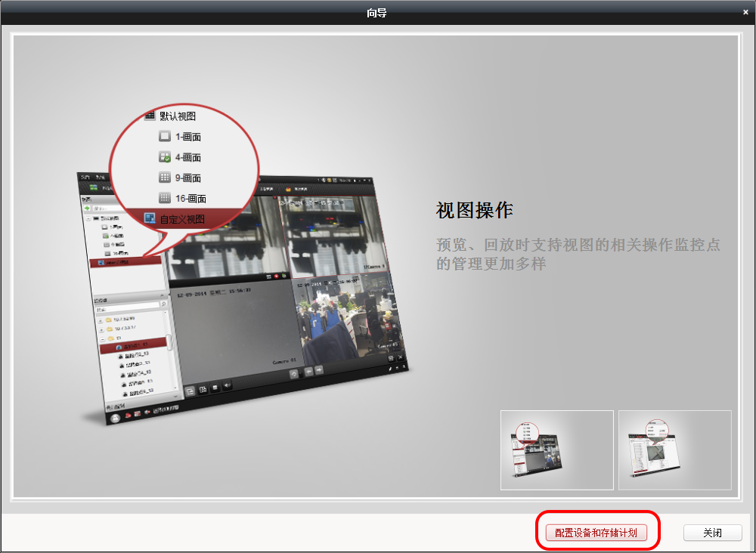Close the 向导 wizard window
The width and height of the screenshot is (756, 553).
click(x=745, y=13)
